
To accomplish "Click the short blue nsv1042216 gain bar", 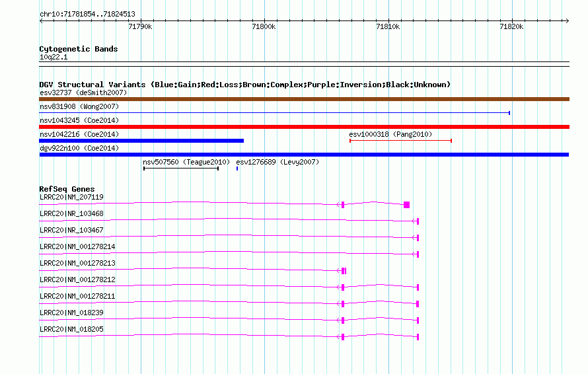I will (x=141, y=141).
